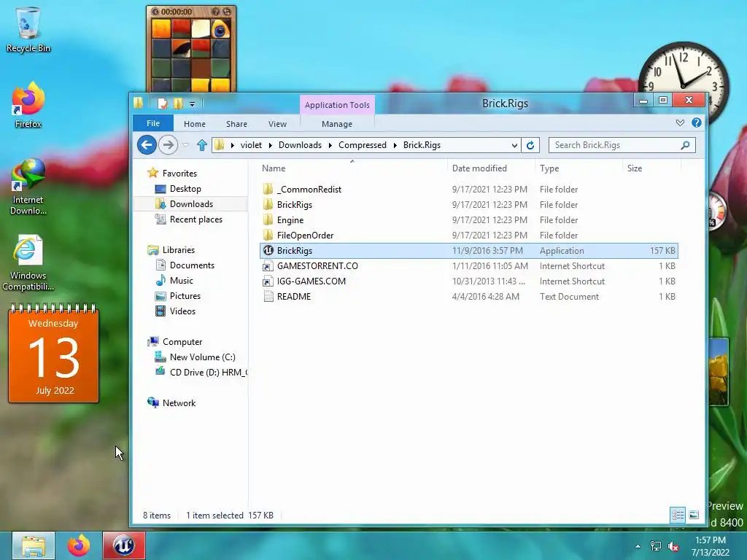
Task: Select New Volume (C:) drive
Action: (202, 357)
